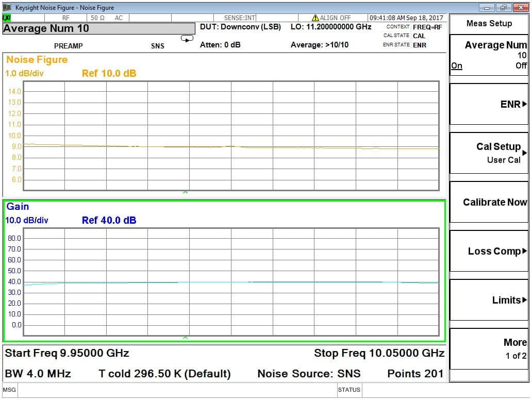Click the Points 201 readout
The height and width of the screenshot is (400, 532).
click(x=415, y=374)
